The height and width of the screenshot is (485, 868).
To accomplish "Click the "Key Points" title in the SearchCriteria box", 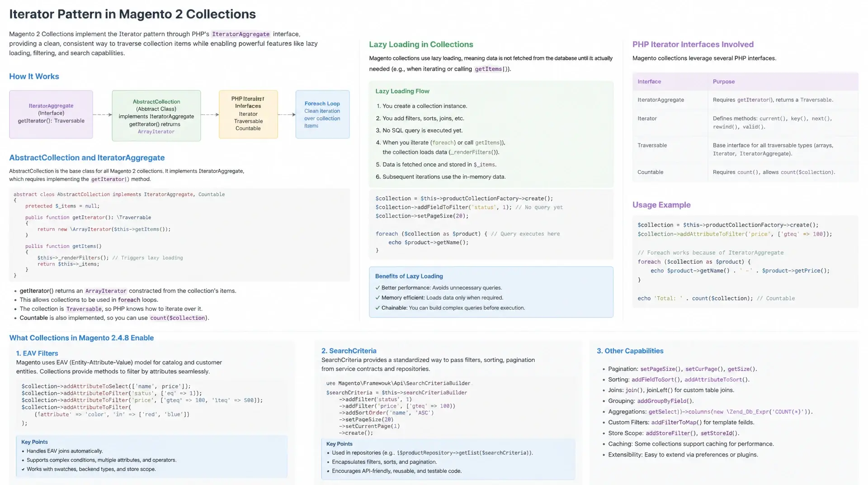I will [339, 444].
